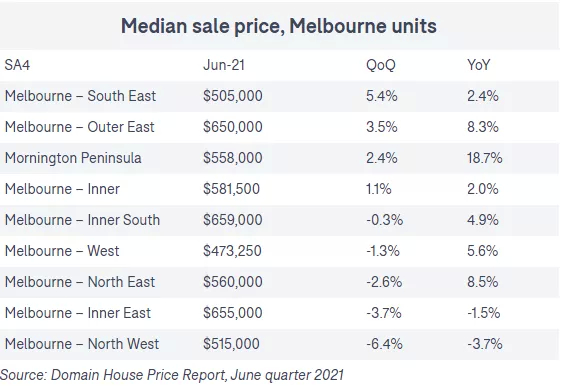Select the Mornington Peninsula row label
The height and width of the screenshot is (386, 563).
73,158
